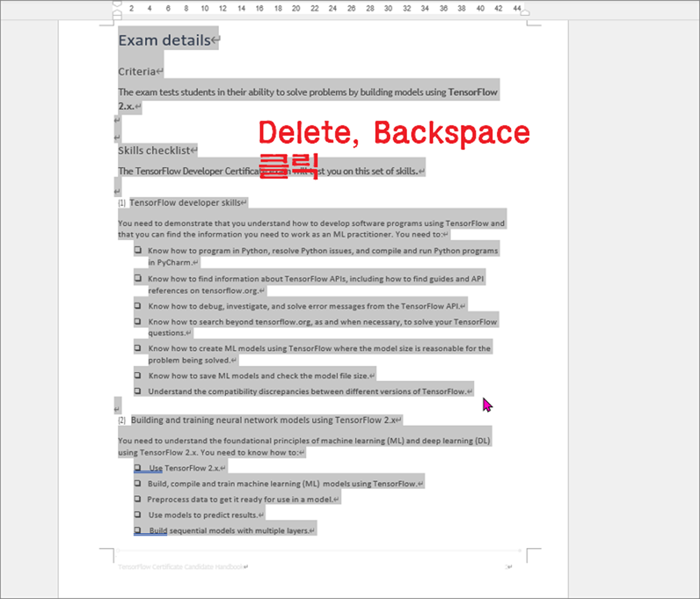The height and width of the screenshot is (599, 700).
Task: Click the [1] list number
Action: tap(122, 203)
